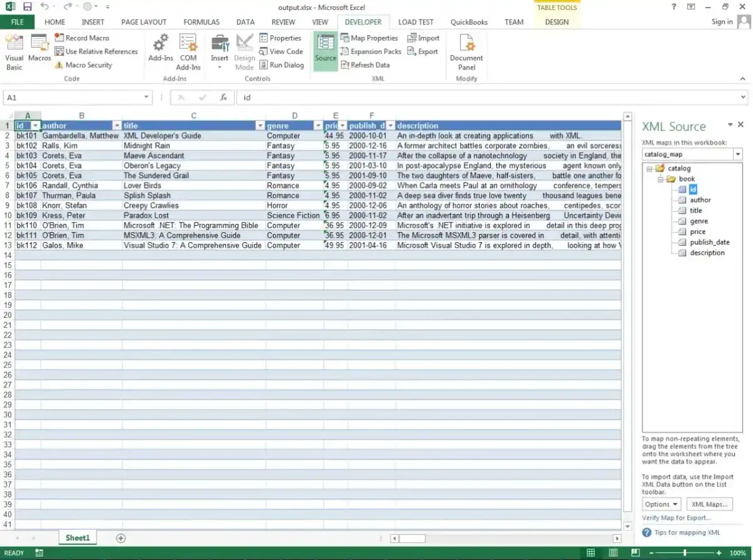Screen dimensions: 753x560
Task: Open the Document Panel
Action: point(466,52)
